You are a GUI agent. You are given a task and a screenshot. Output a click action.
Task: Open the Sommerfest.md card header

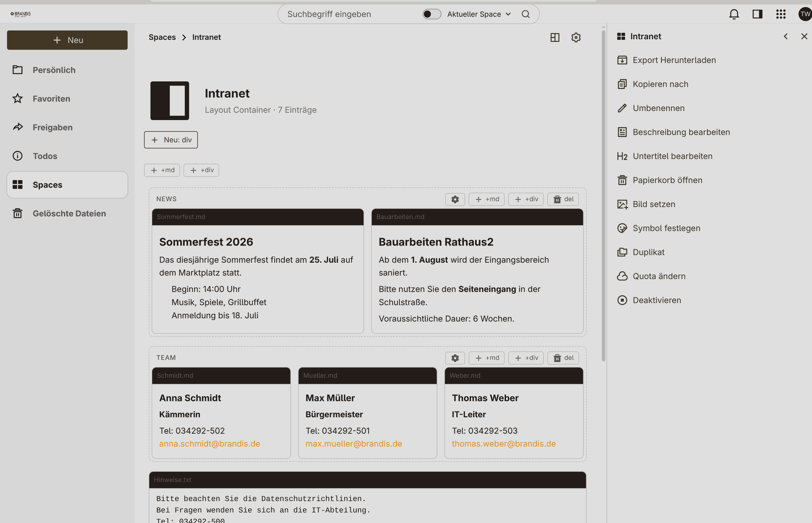[258, 217]
